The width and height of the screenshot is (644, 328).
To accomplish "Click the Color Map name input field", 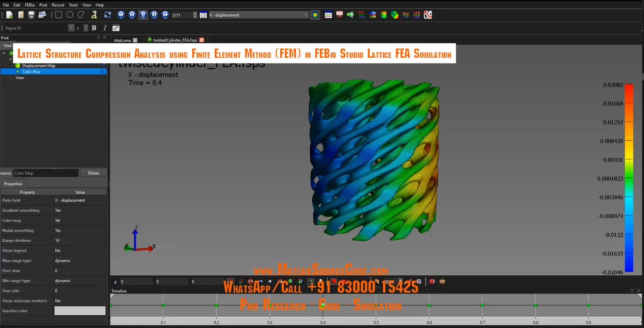I will pos(46,173).
